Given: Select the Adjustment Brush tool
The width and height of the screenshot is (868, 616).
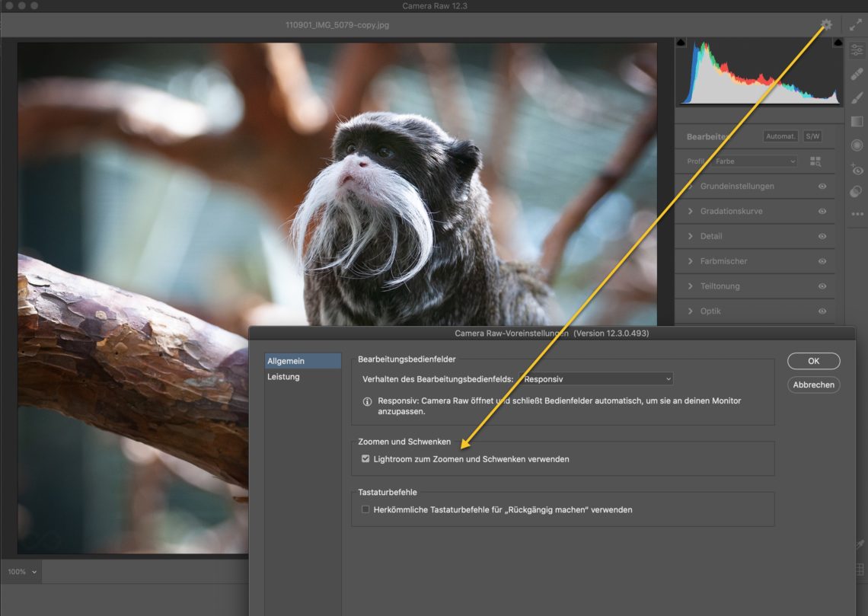Looking at the screenshot, I should click(x=857, y=97).
